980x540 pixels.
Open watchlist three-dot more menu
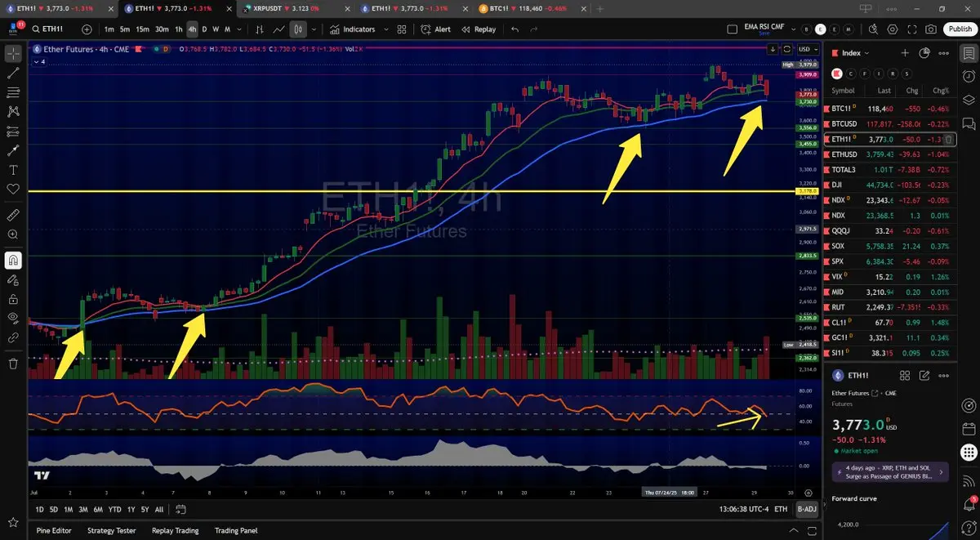pos(943,52)
